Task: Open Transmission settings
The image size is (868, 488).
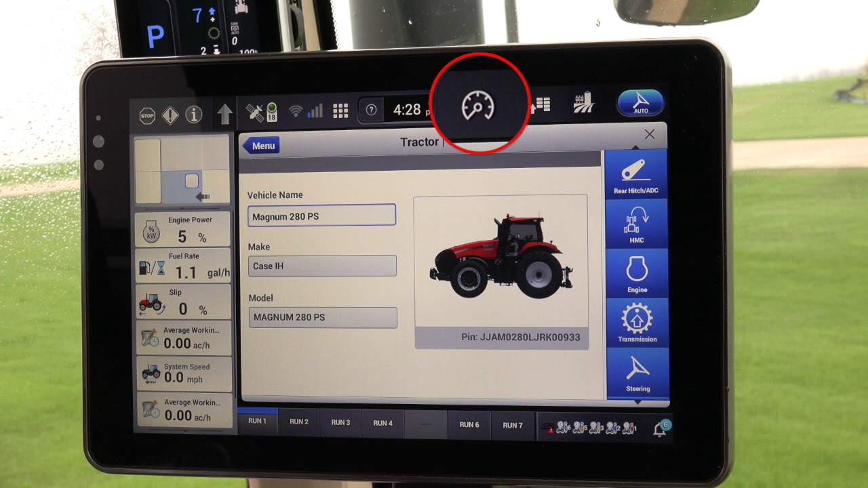Action: [x=637, y=323]
